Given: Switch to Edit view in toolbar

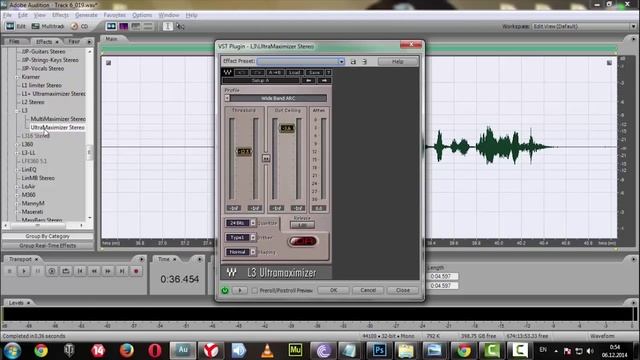Looking at the screenshot, I should [16, 26].
